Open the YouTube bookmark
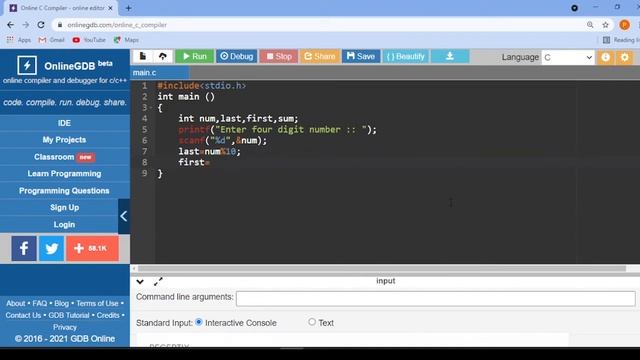The width and height of the screenshot is (640, 360). 89,40
